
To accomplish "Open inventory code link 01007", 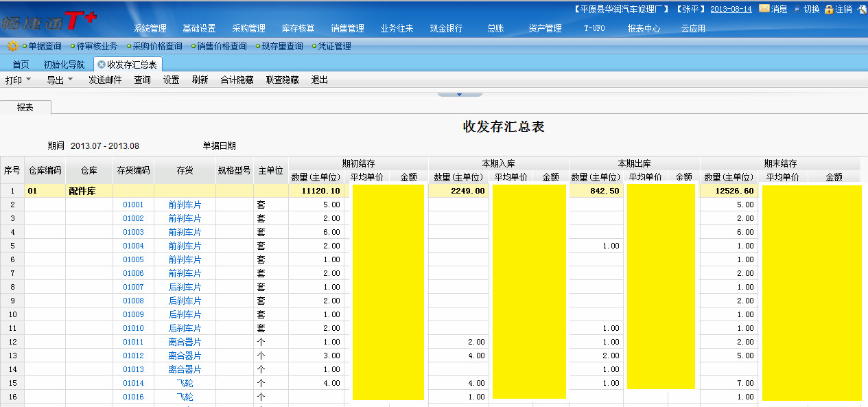I will (133, 287).
